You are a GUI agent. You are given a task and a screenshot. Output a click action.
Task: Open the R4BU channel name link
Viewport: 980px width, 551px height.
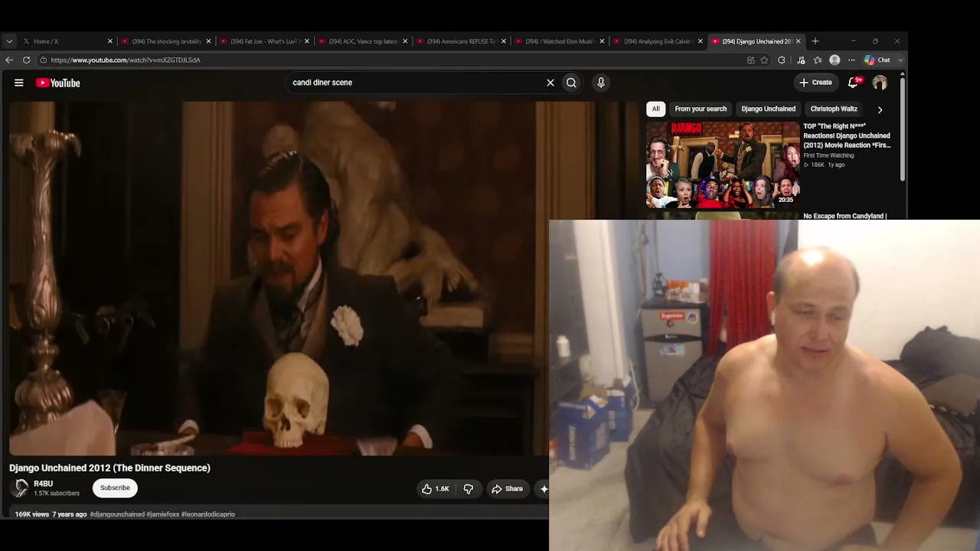[43, 484]
